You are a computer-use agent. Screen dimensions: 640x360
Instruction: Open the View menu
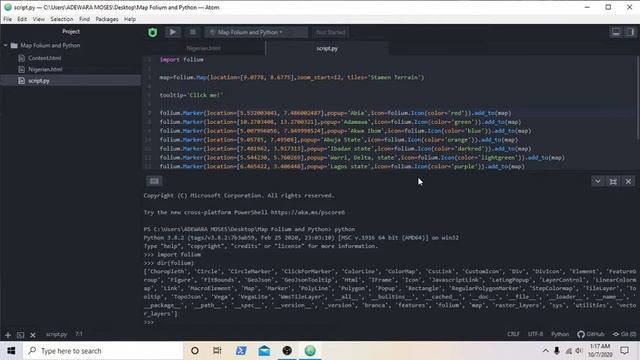coord(39,19)
